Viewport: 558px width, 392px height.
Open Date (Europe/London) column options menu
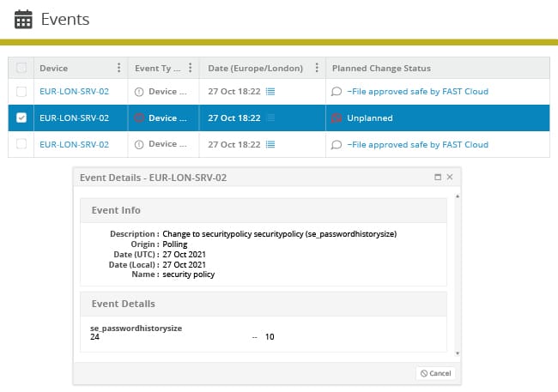[x=317, y=68]
